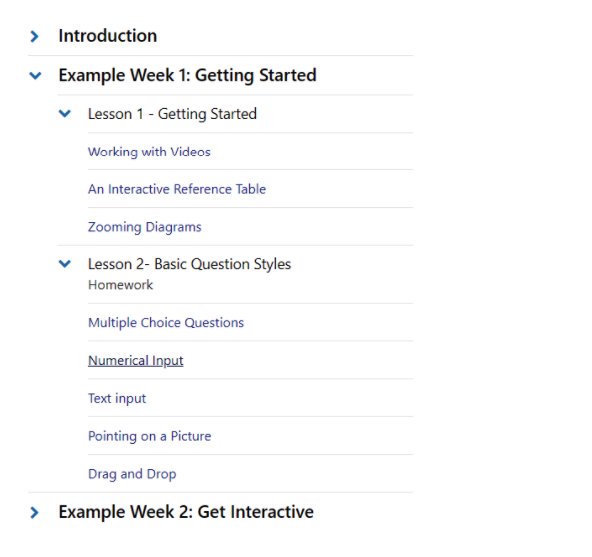Collapse Lesson 1 using its chevron arrow
Viewport: 592px width, 557px height.
65,113
